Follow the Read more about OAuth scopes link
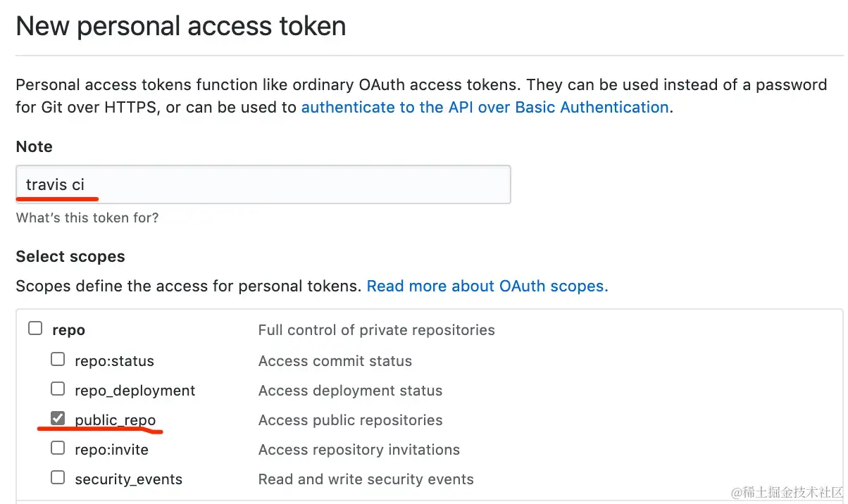848x504 pixels. click(x=487, y=286)
